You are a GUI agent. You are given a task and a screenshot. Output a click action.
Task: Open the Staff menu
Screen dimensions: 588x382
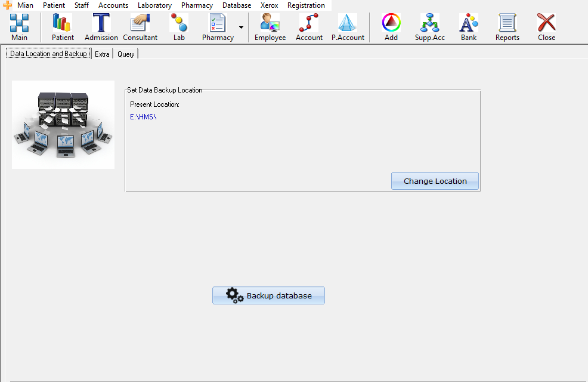click(x=81, y=5)
